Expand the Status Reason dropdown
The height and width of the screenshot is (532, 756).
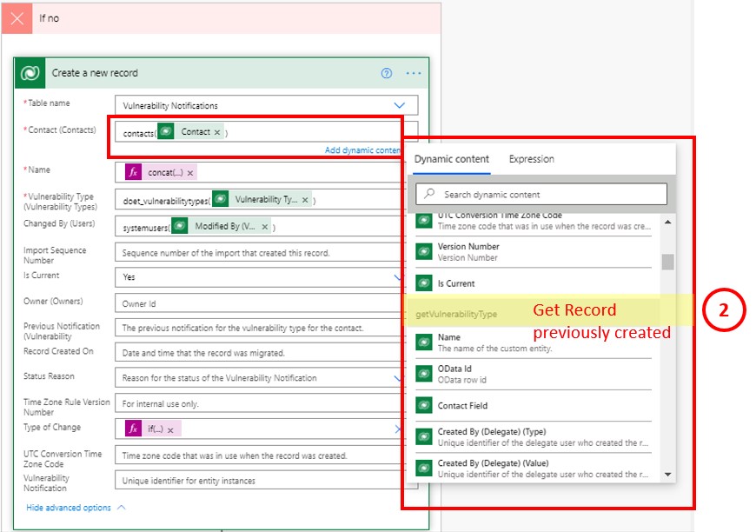[398, 378]
